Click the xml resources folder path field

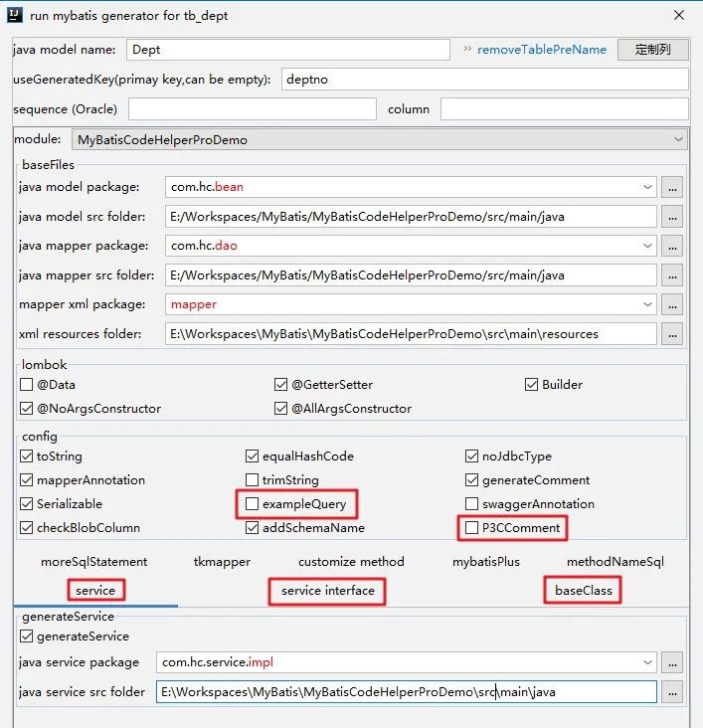point(411,334)
